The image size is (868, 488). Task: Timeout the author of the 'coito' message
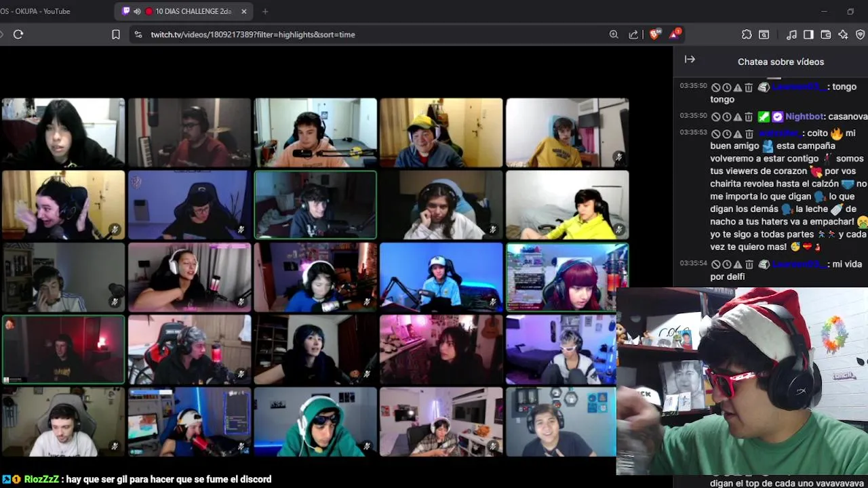point(726,134)
